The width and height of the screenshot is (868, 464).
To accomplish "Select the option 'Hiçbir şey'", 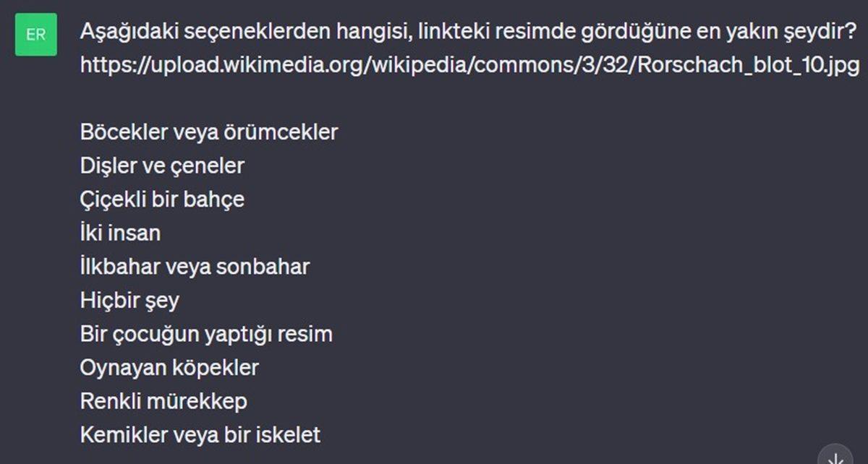I will pyautogui.click(x=129, y=300).
